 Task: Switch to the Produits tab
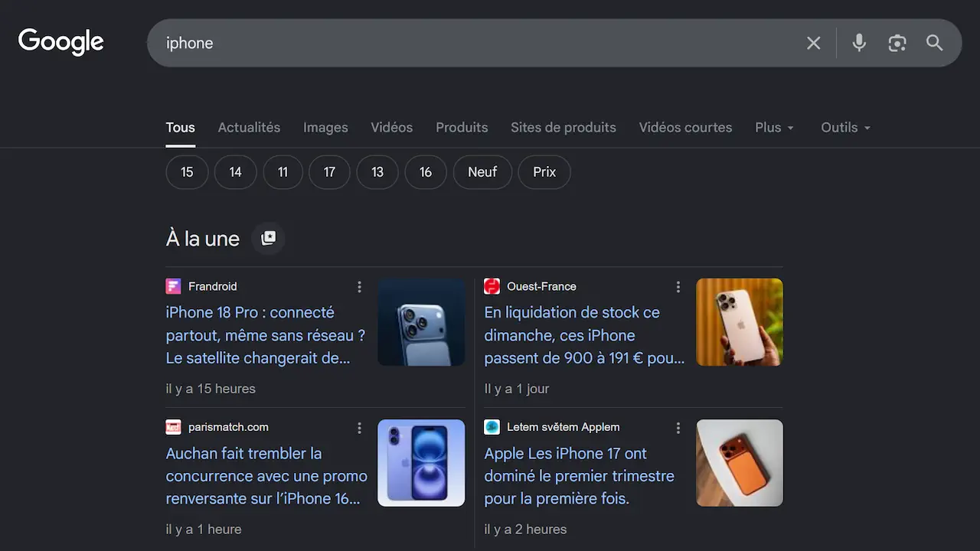pyautogui.click(x=462, y=128)
